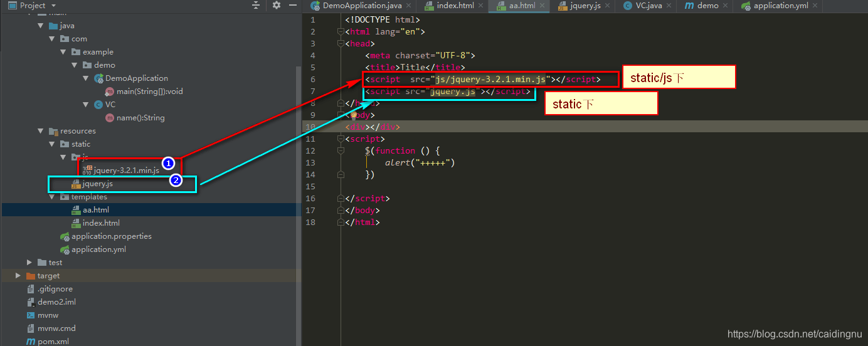Click Spring icon beside application.yml in tree
The height and width of the screenshot is (346, 868).
tap(65, 249)
